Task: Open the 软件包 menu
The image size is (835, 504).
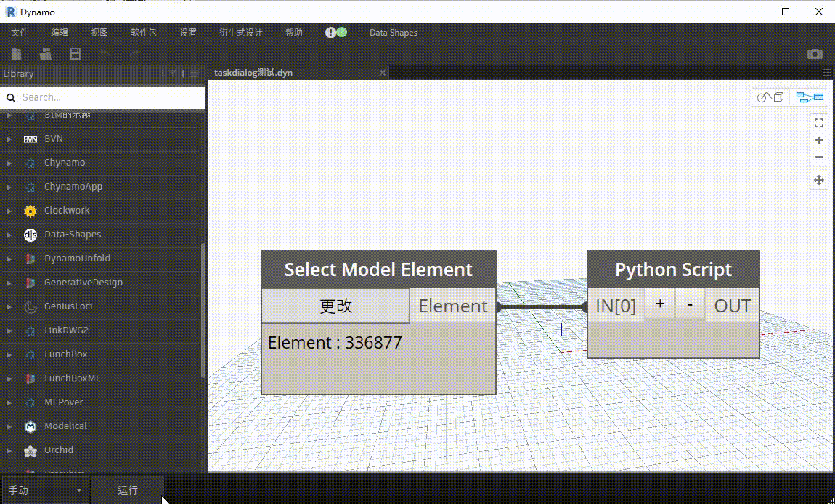Action: 144,33
